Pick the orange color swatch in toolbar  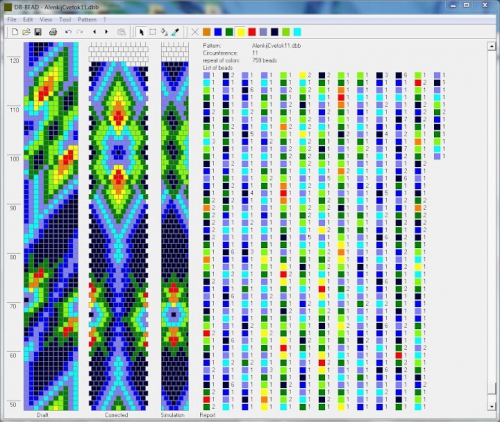[x=207, y=32]
